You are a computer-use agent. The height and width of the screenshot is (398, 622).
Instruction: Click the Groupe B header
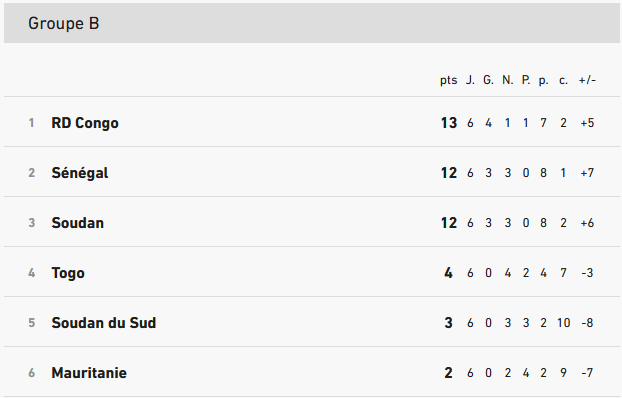coord(63,23)
